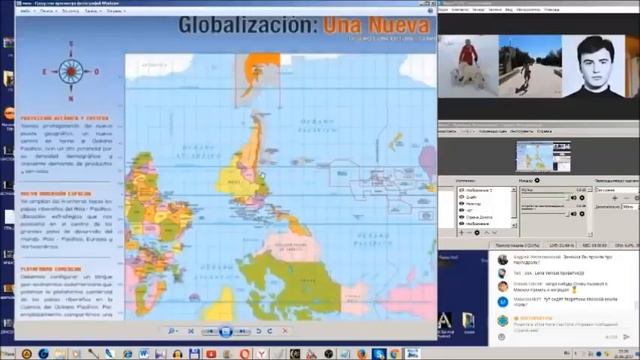Open source properties gear below sources list
The image size is (640, 360).
tap(477, 233)
